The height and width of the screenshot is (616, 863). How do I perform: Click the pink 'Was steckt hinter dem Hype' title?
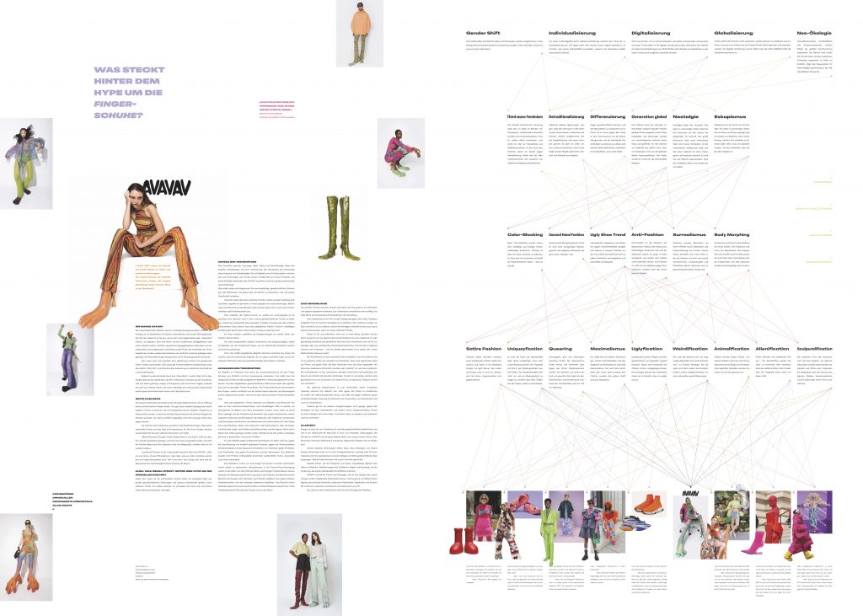tap(118, 91)
